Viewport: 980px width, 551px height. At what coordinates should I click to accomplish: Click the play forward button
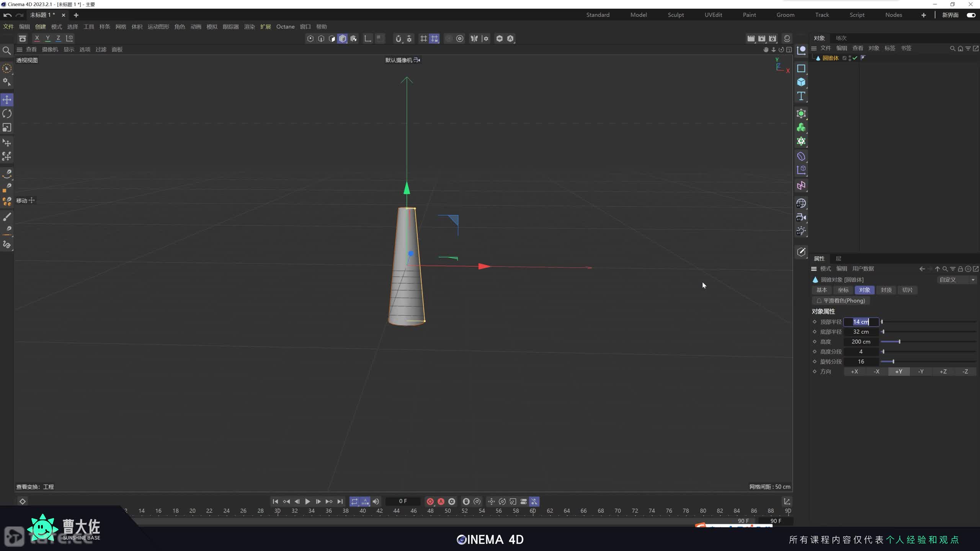(307, 501)
